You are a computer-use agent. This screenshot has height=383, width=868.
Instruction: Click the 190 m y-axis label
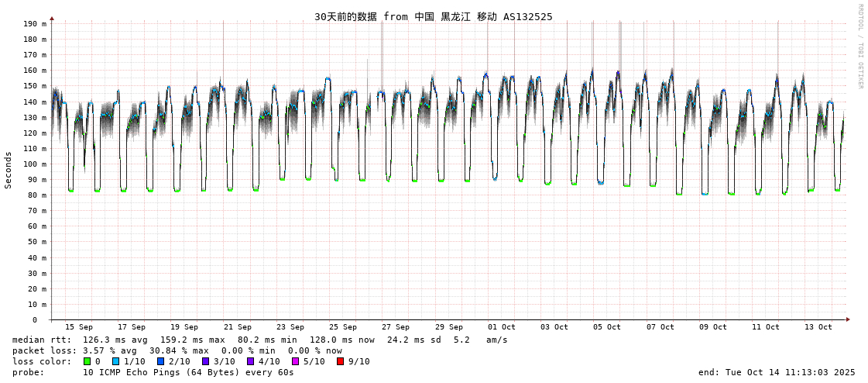(34, 24)
